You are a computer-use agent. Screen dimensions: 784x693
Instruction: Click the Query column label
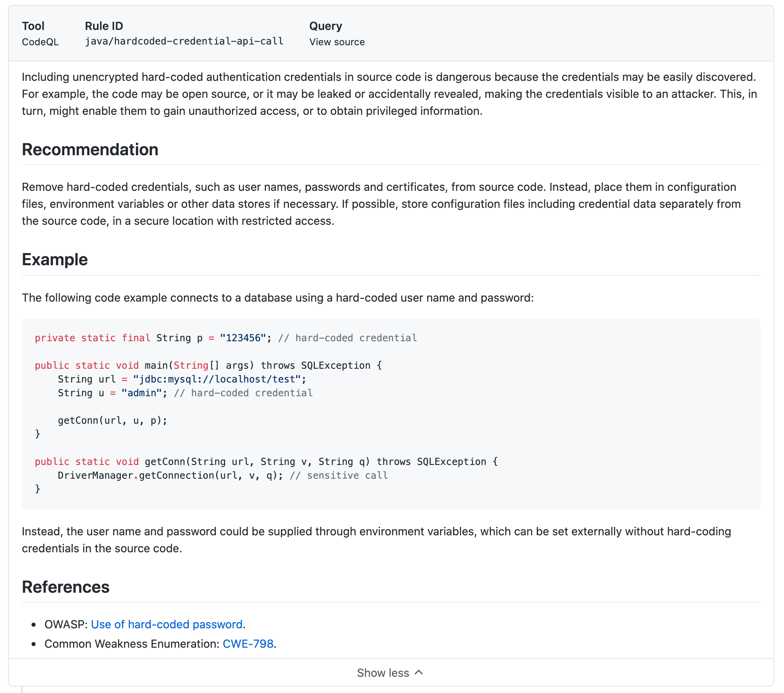(325, 26)
